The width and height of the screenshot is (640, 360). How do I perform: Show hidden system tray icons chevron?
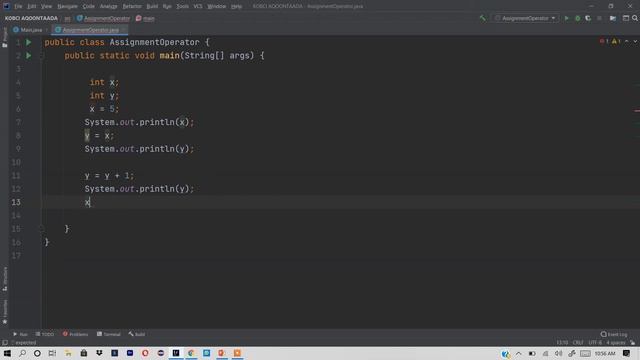click(518, 353)
